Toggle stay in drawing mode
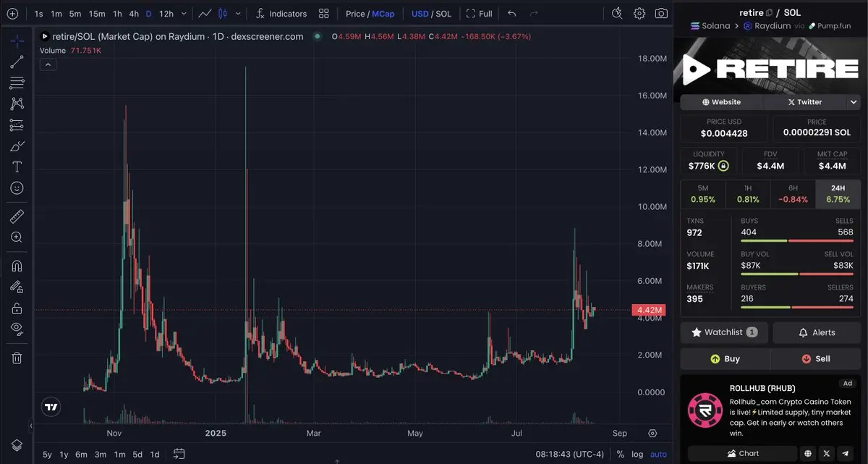 point(17,287)
